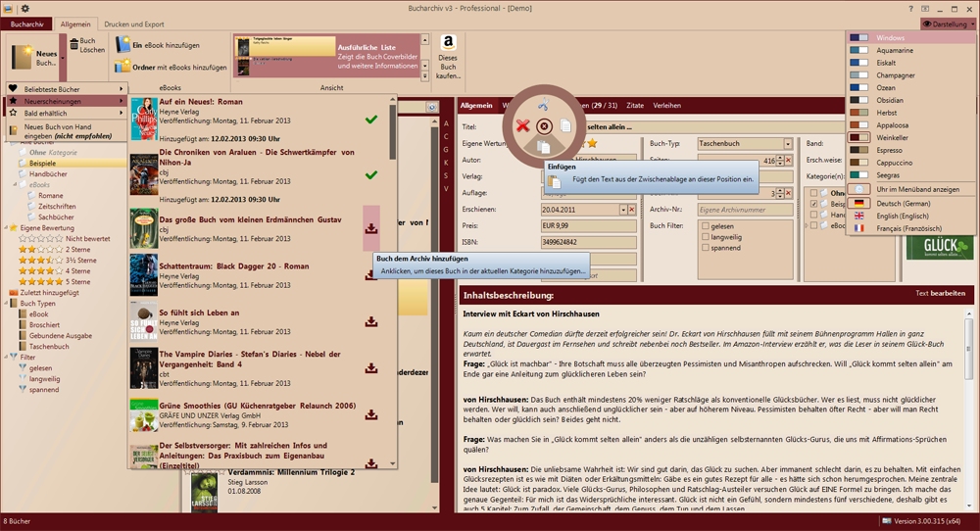This screenshot has width=980, height=531.
Task: Click the Archiv-Nr input field
Action: click(745, 210)
